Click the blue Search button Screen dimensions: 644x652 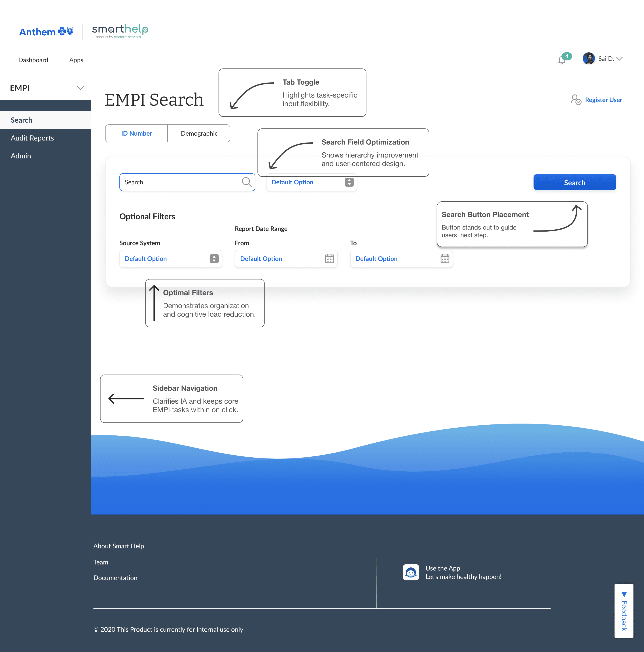[574, 182]
